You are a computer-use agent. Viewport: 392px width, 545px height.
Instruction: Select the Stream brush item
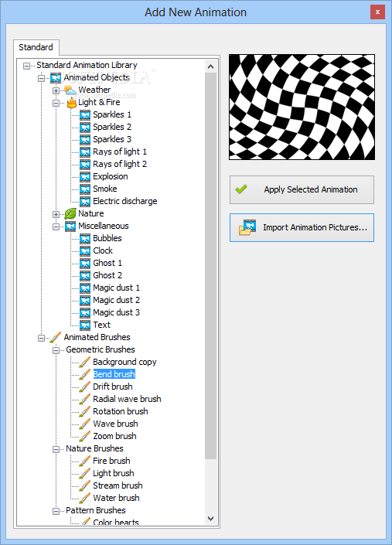(x=118, y=485)
